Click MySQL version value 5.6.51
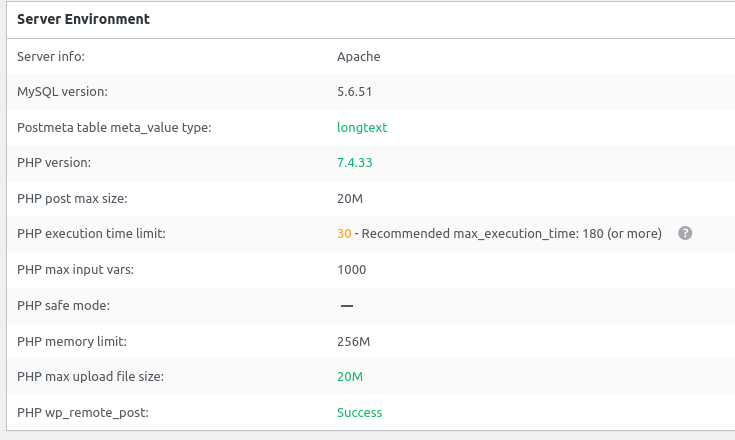This screenshot has width=735, height=440. pos(354,91)
